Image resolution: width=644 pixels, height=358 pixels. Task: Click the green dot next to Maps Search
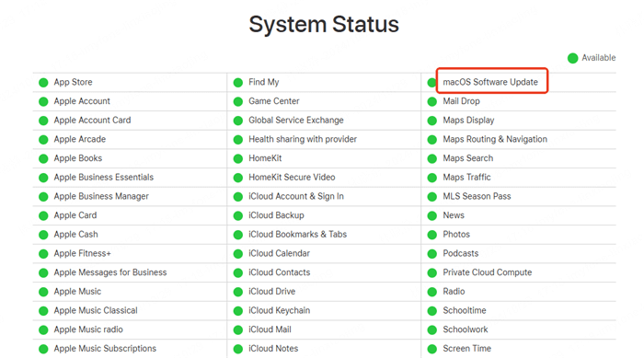[x=432, y=158]
